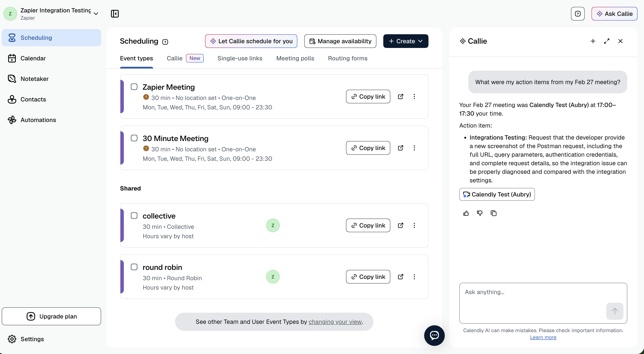Viewport: 644px width, 354px height.
Task: Open round robin booking page externally
Action: (400, 277)
